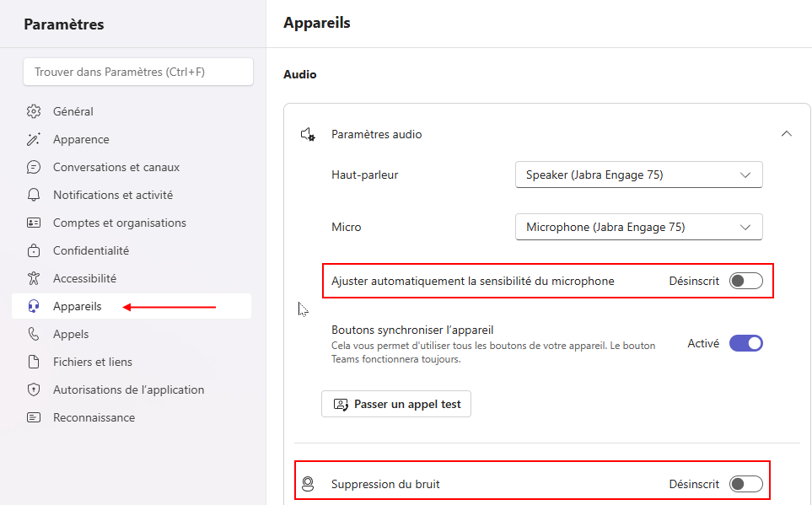Disable the Boutons synchroniser l'appareil toggle
The image size is (812, 505).
[745, 343]
